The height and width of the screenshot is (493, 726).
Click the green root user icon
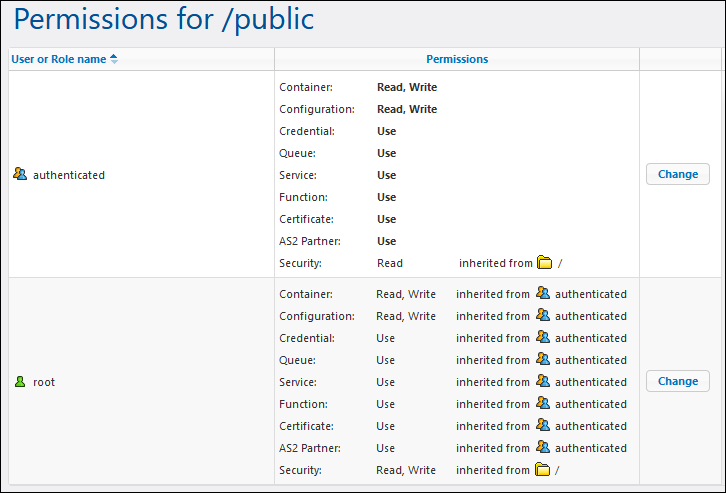click(20, 381)
